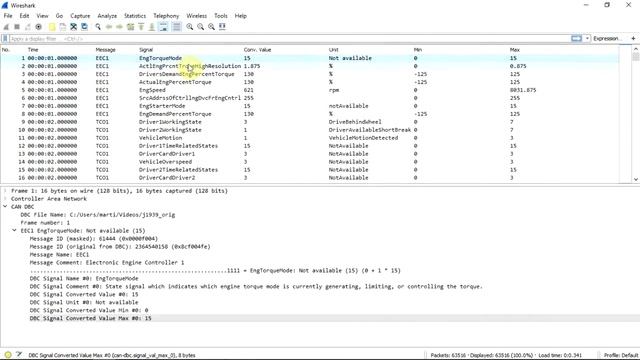This screenshot has width=640, height=360.
Task: Sort by the Max column header
Action: [x=515, y=50]
